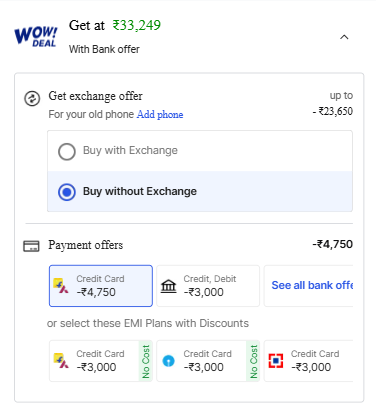376x406 pixels.
Task: Click the WOW! Deal logo
Action: tap(36, 37)
